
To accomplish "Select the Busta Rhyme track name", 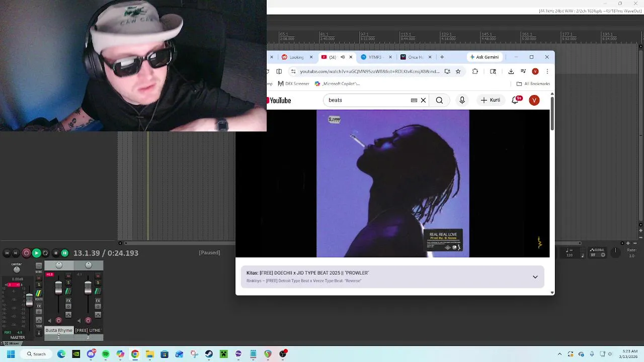I will (x=59, y=330).
